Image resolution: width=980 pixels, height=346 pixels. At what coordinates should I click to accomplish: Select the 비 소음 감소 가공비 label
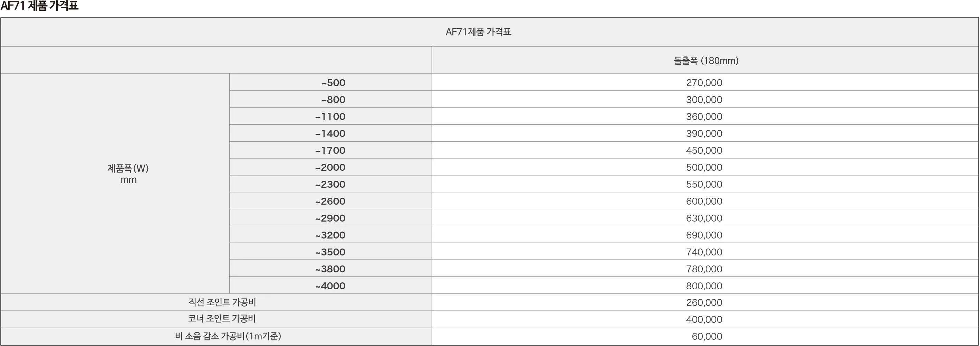tap(228, 336)
